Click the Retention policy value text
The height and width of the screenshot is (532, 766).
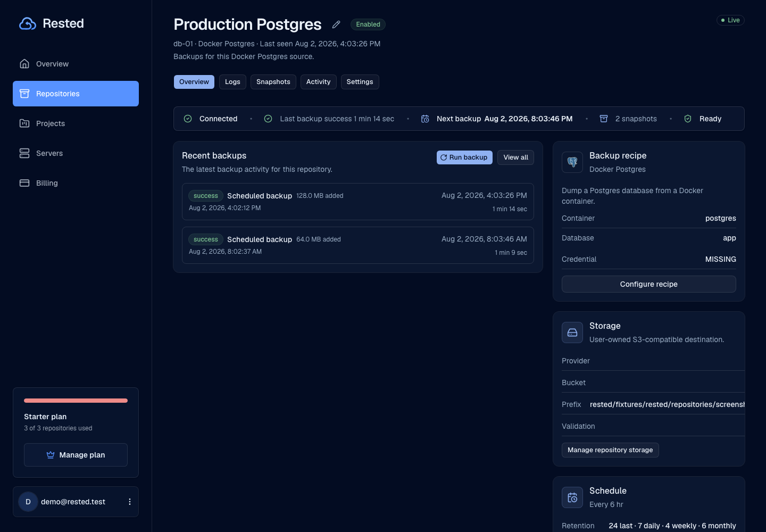(672, 526)
